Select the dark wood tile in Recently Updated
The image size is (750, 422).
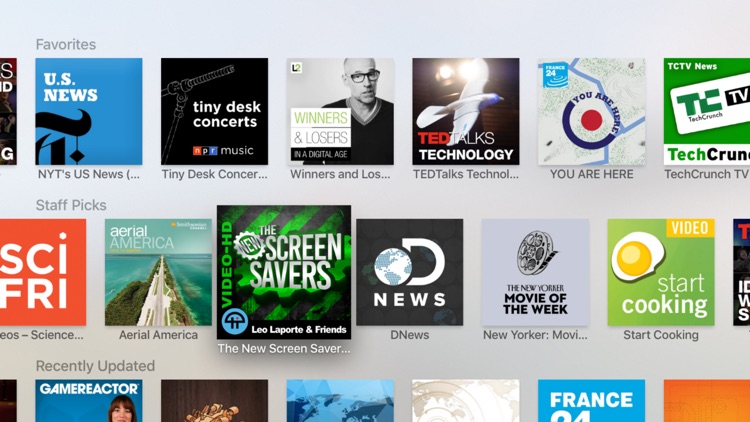pyautogui.click(x=214, y=401)
